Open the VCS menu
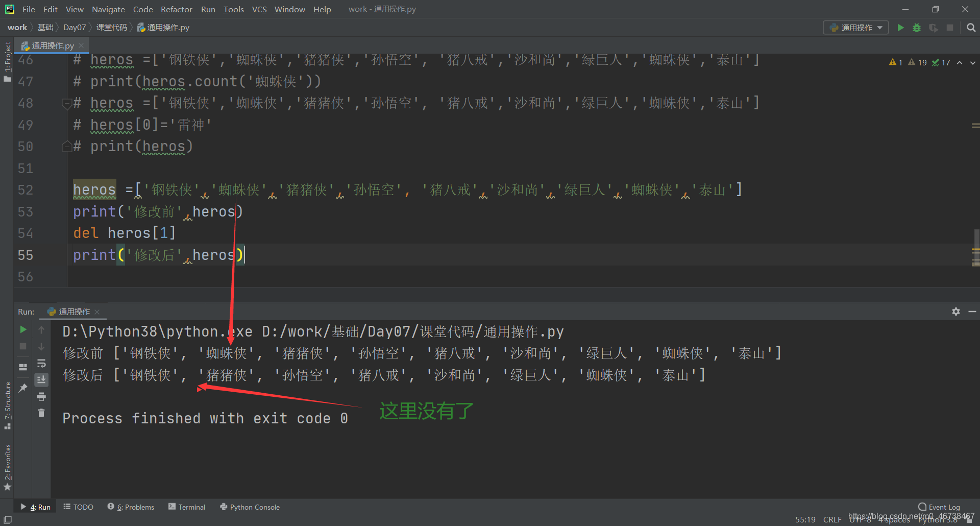The image size is (980, 526). (x=259, y=9)
